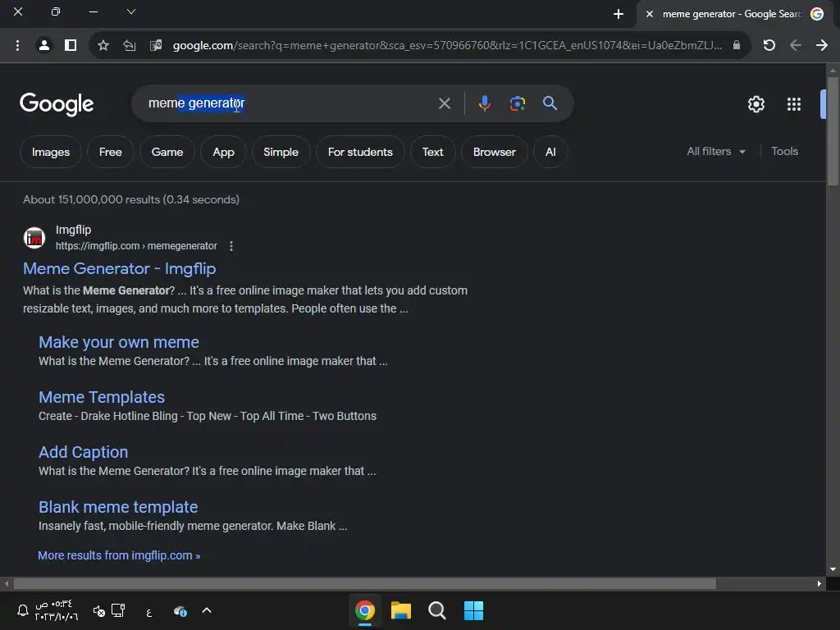The width and height of the screenshot is (840, 630).
Task: Click the horizontal scrollbar right arrow
Action: pyautogui.click(x=819, y=583)
